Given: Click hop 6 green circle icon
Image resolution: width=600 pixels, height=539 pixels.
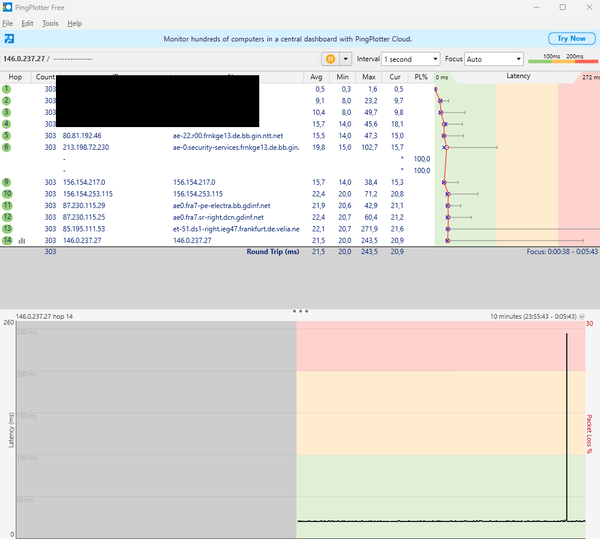Looking at the screenshot, I should 7,147.
